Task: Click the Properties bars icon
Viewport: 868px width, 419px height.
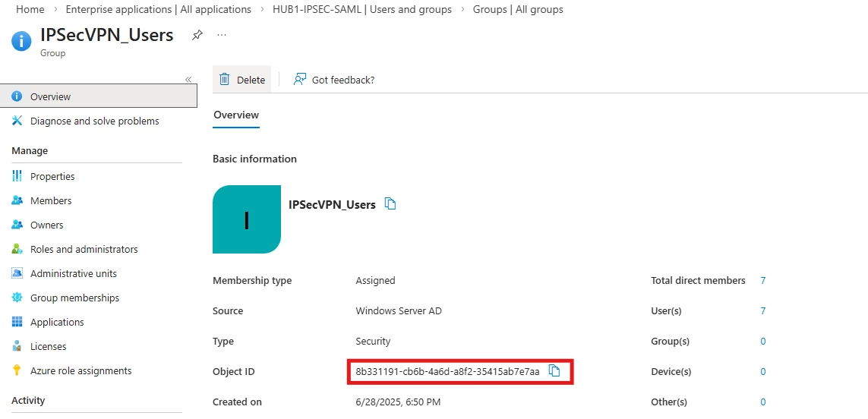Action: [x=17, y=176]
